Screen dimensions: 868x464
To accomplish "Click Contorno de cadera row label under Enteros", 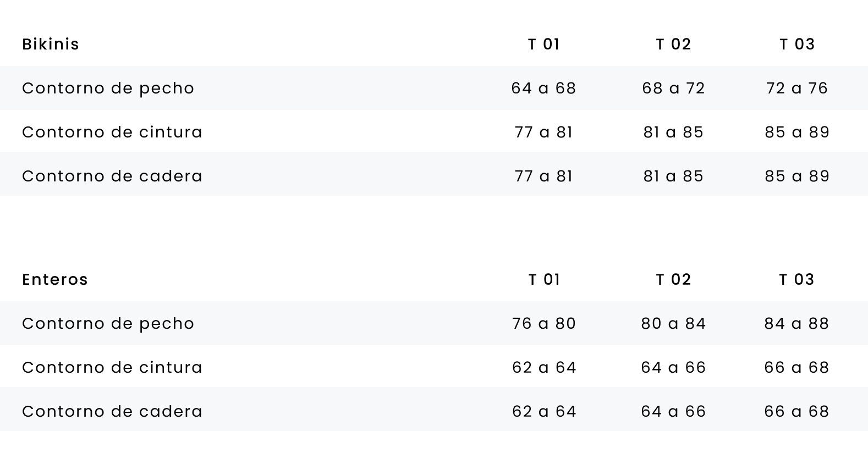I will [112, 411].
